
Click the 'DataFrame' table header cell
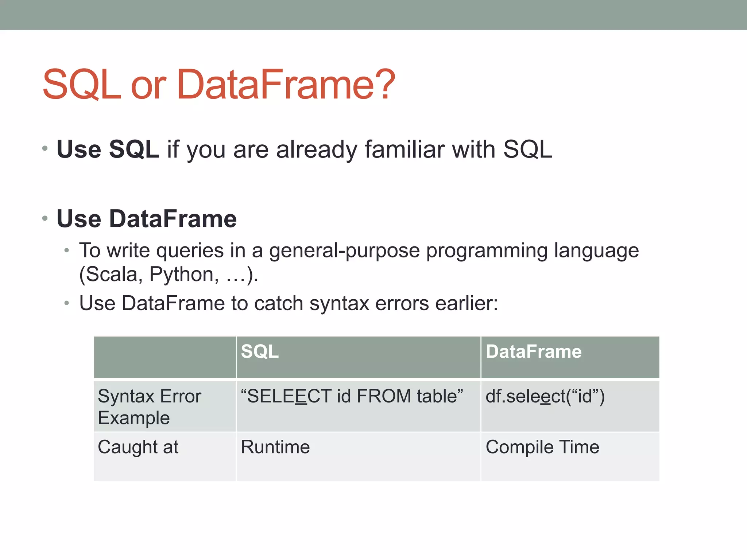coord(570,357)
